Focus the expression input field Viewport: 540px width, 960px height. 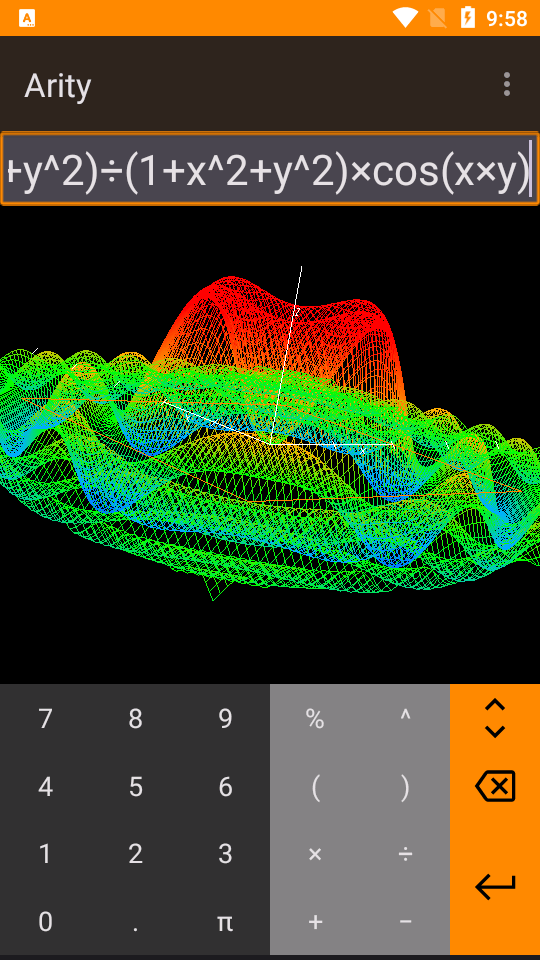pyautogui.click(x=270, y=168)
